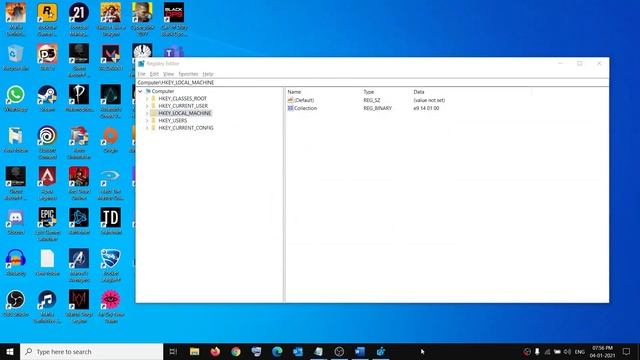Expand the HKEY_CURRENT_USER key
This screenshot has width=640, height=360.
[x=147, y=106]
